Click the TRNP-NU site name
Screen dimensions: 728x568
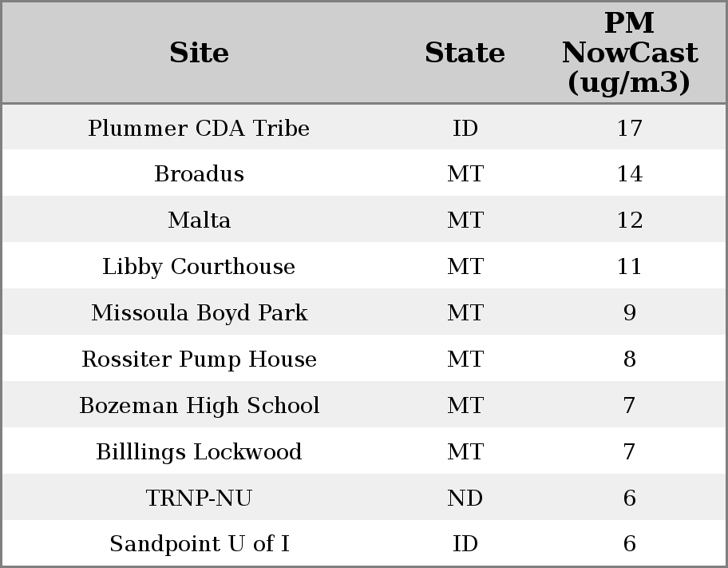point(199,498)
